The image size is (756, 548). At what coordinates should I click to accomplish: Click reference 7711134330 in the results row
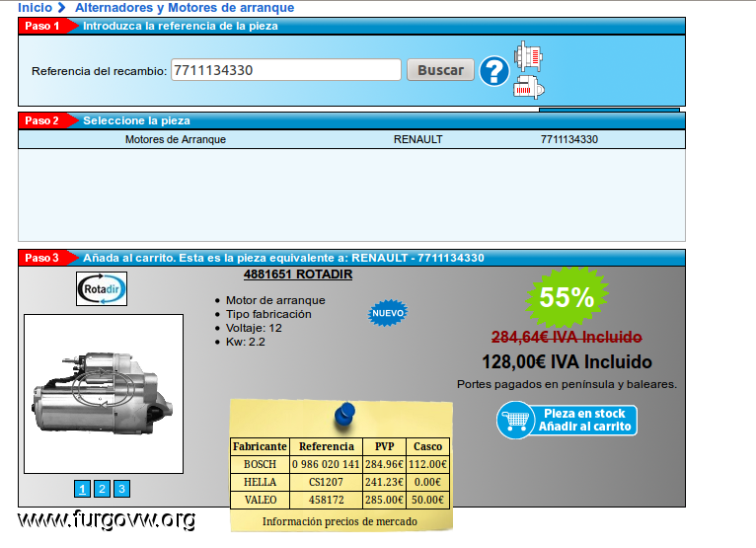[x=569, y=139]
